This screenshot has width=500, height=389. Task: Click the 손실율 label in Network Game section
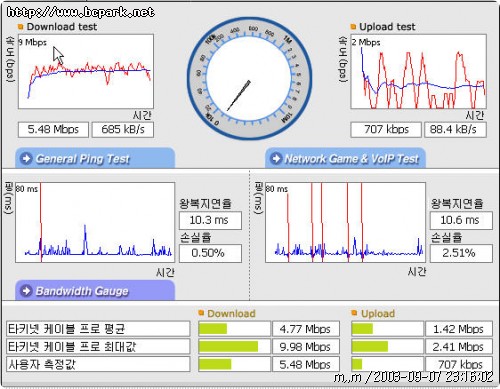pyautogui.click(x=446, y=237)
